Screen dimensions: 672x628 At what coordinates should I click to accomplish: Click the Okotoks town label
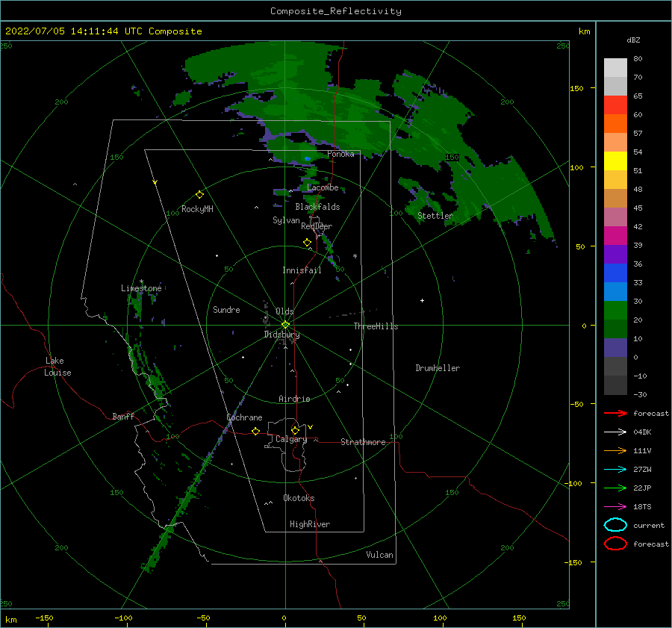(299, 498)
